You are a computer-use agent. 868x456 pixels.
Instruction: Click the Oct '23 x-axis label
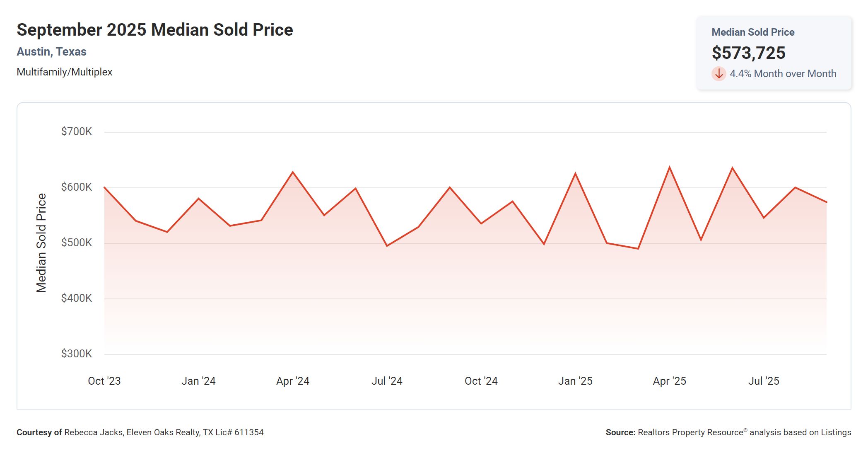coord(104,381)
